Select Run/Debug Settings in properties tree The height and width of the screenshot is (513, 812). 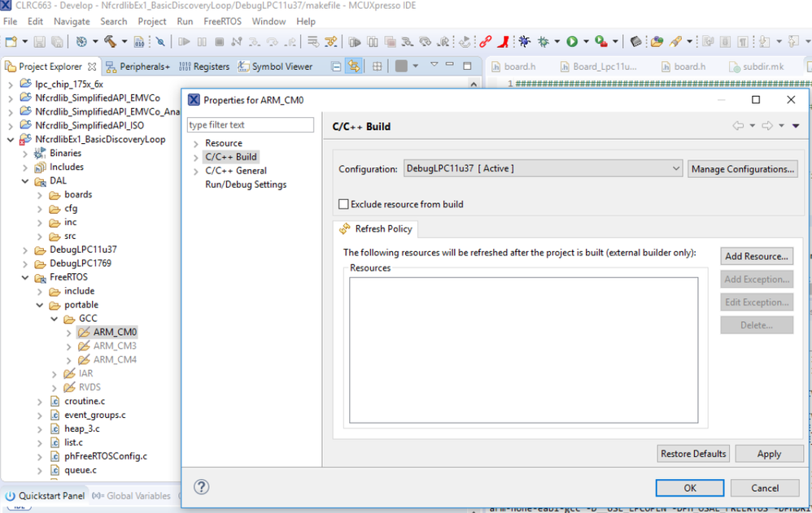[x=246, y=185]
